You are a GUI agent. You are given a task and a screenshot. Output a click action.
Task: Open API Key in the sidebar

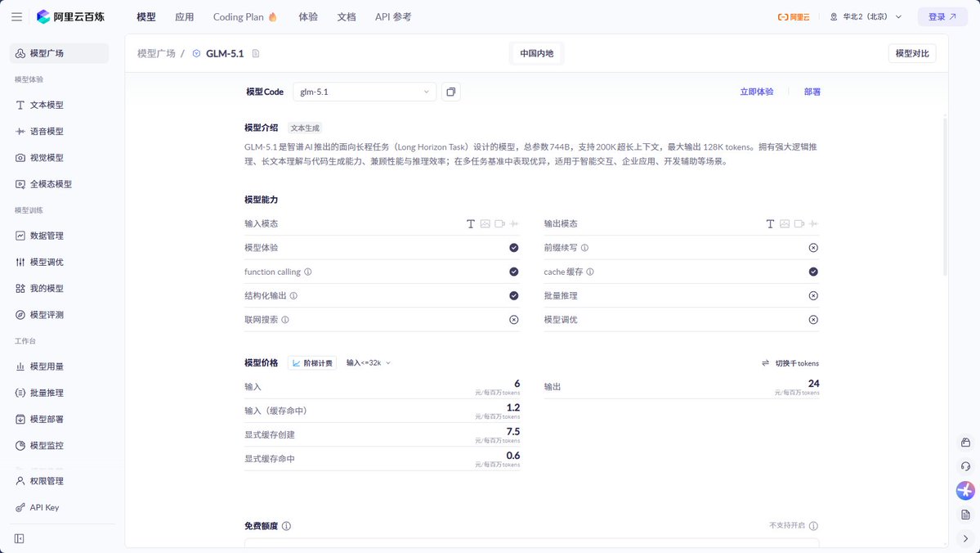[60, 507]
